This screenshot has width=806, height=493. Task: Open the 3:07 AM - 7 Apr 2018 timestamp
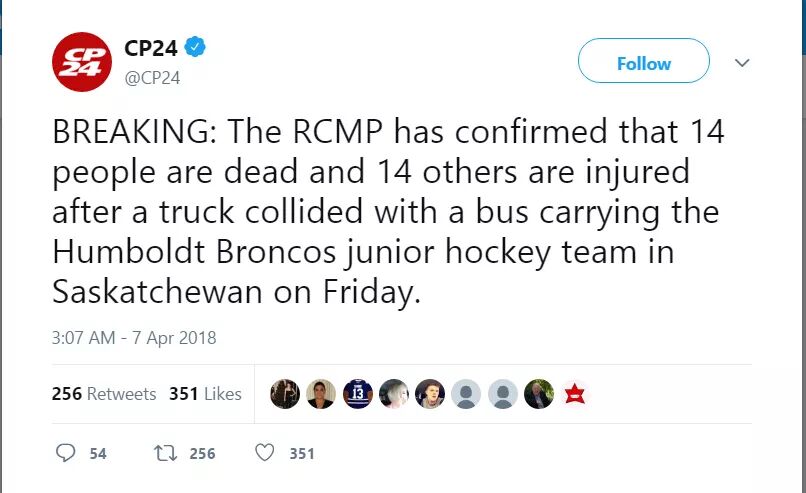click(x=134, y=338)
